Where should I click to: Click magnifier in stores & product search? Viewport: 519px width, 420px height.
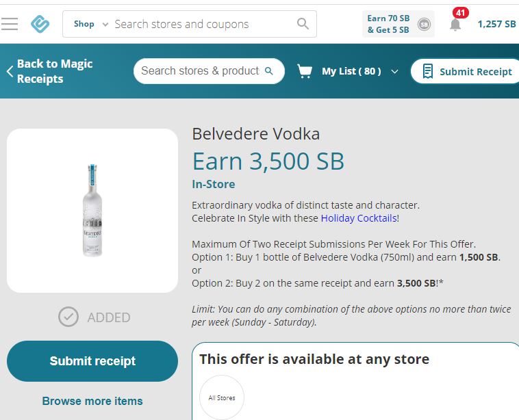click(x=269, y=70)
